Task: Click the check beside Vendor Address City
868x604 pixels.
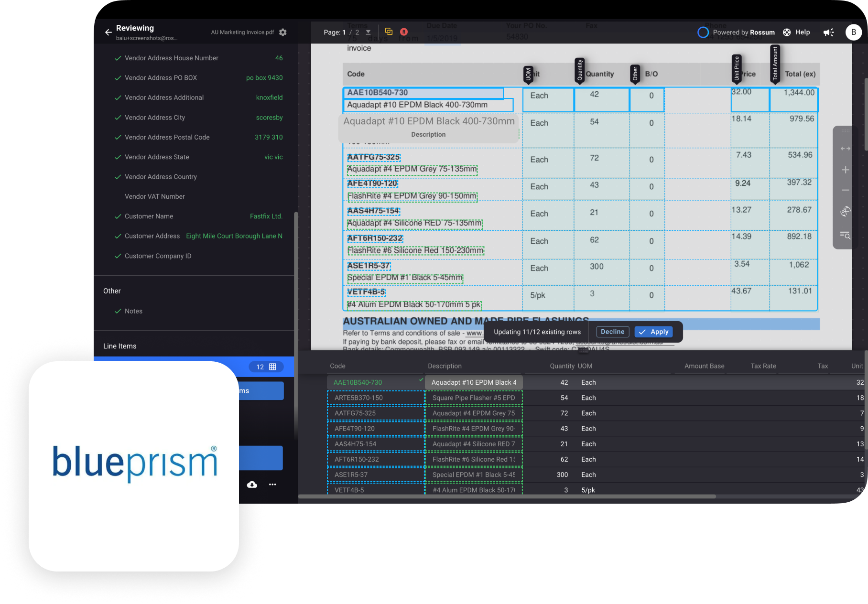Action: click(x=118, y=117)
